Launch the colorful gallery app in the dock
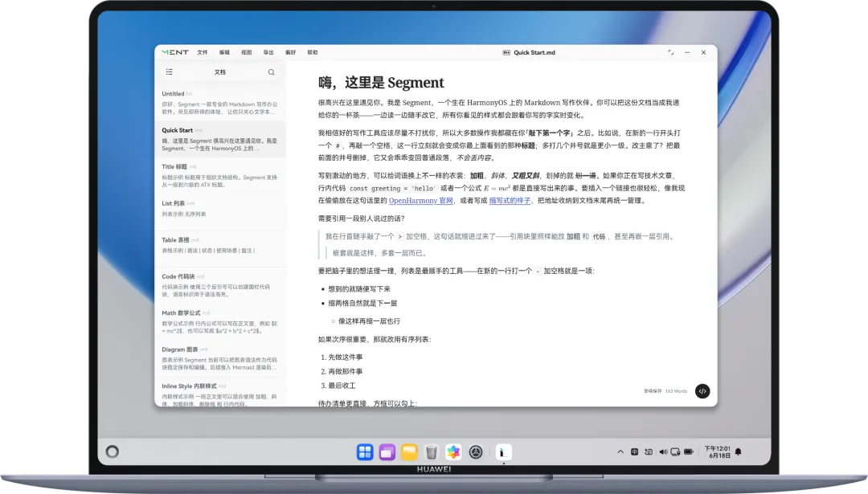The height and width of the screenshot is (494, 868). click(x=453, y=452)
